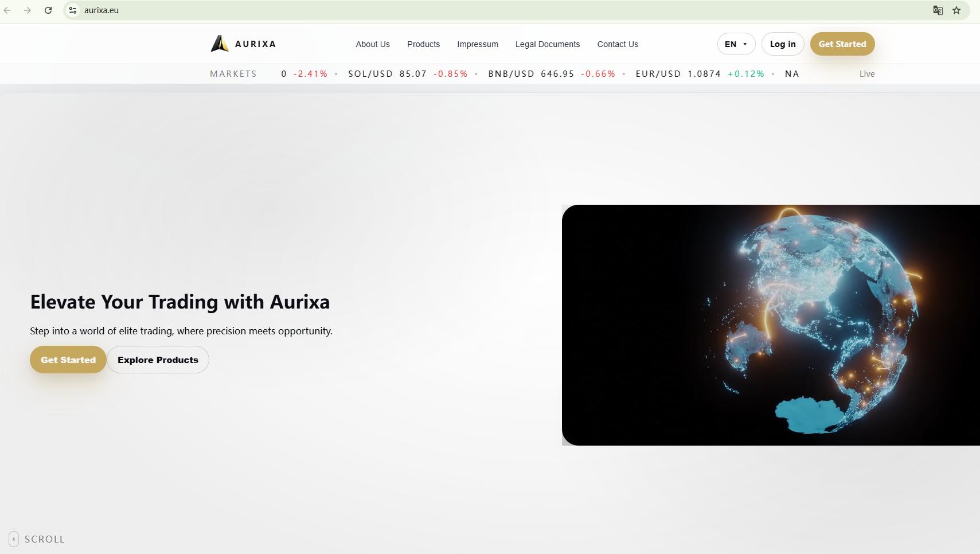The width and height of the screenshot is (980, 554).
Task: Click the browser back arrow
Action: 7,10
